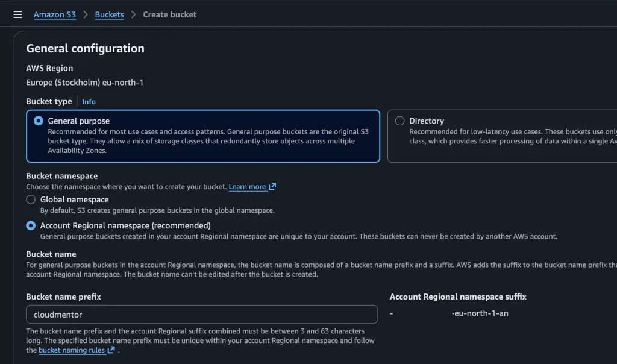Open the Info link beside Bucket type
Screen dimensions: 617x364
[x=89, y=102]
